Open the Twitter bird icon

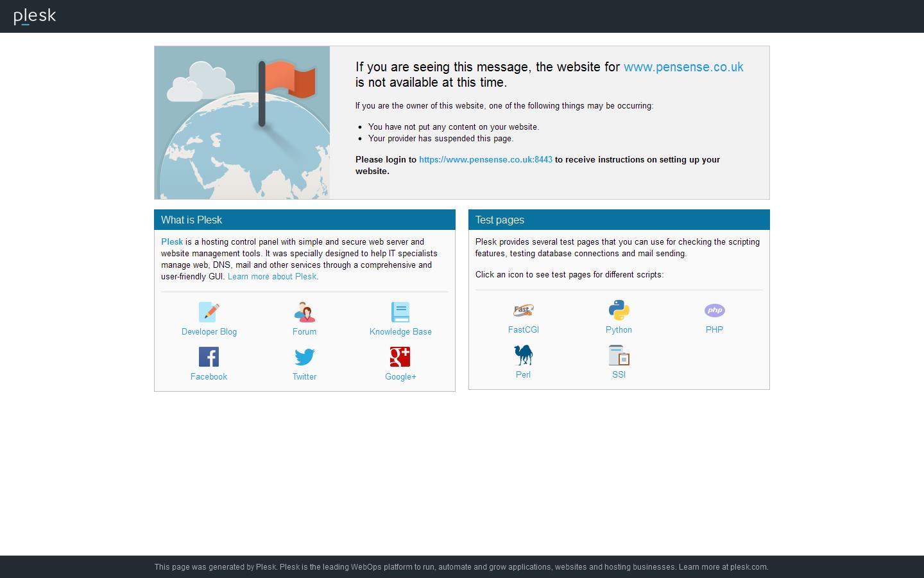pos(304,357)
